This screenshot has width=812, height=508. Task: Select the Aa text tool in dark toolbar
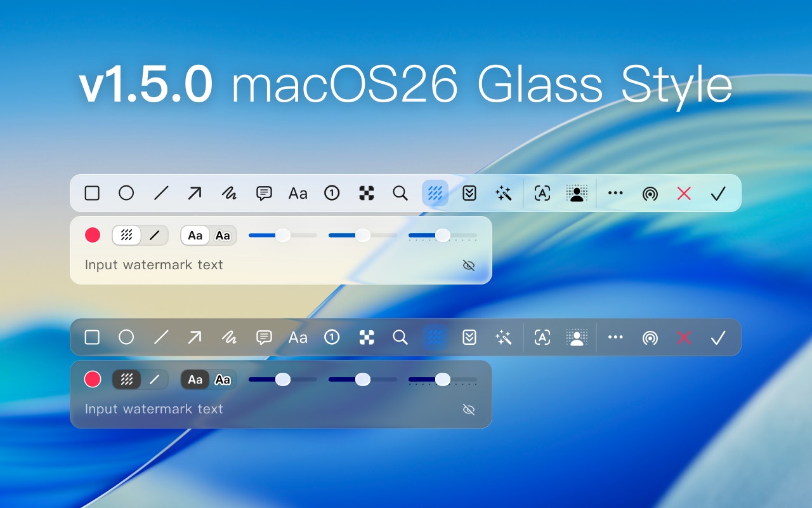point(298,337)
